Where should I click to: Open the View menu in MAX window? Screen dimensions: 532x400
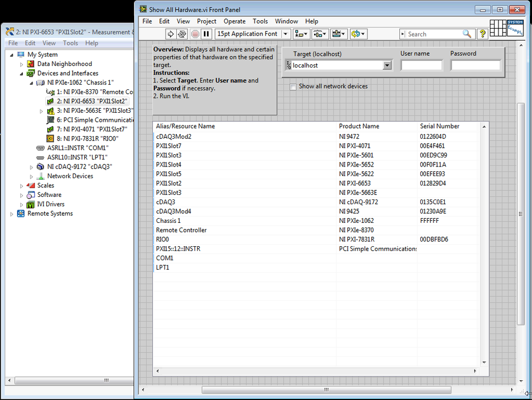(x=49, y=43)
